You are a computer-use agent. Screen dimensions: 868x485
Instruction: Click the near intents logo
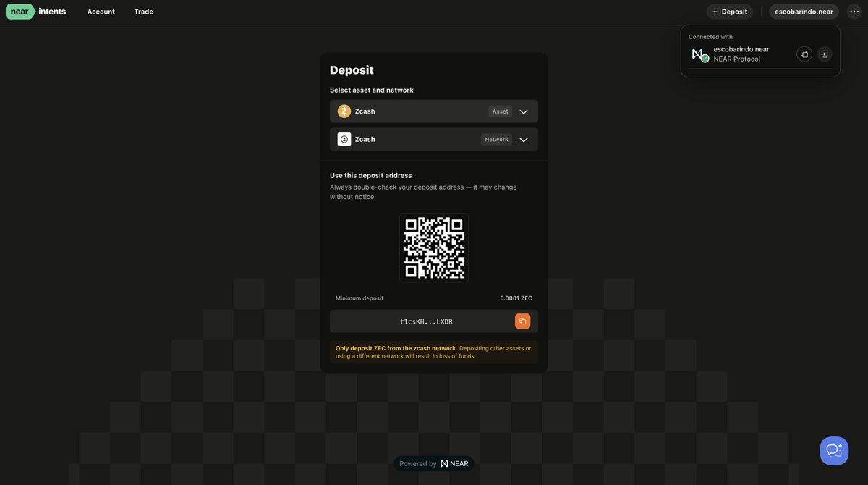[x=36, y=12]
